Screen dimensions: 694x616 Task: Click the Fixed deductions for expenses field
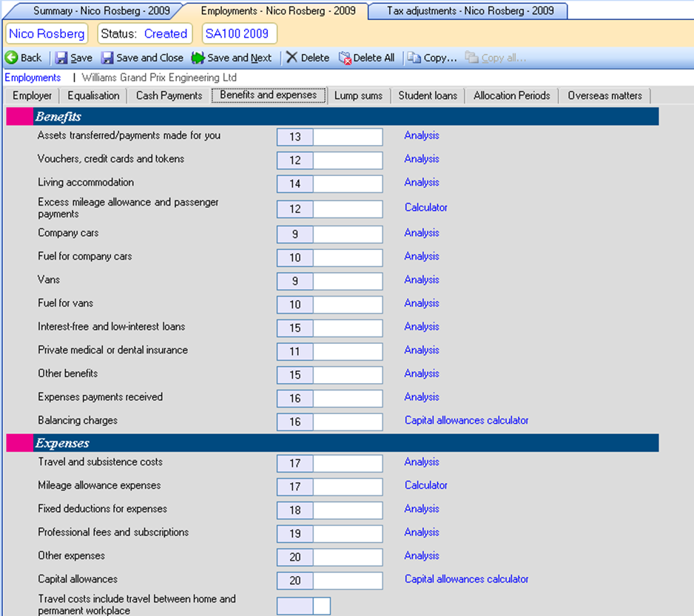(x=348, y=511)
